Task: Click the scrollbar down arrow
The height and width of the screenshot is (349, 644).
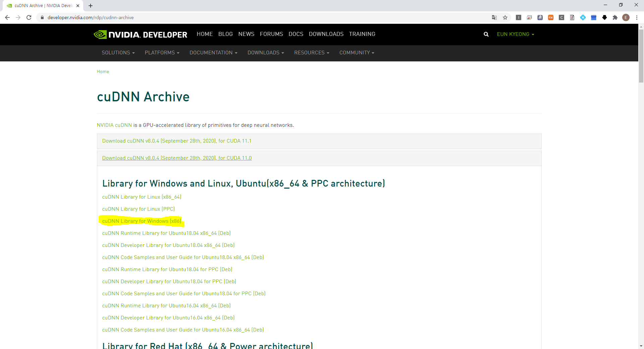Action: click(641, 346)
